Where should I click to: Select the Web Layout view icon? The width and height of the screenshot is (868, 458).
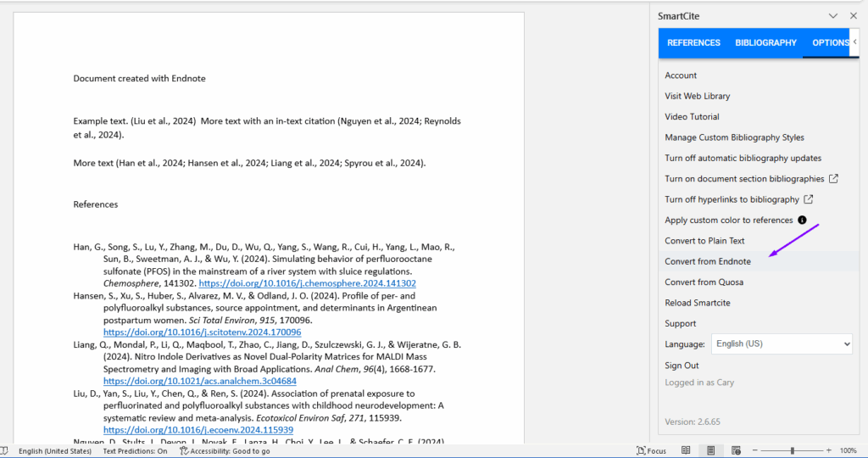pyautogui.click(x=735, y=450)
